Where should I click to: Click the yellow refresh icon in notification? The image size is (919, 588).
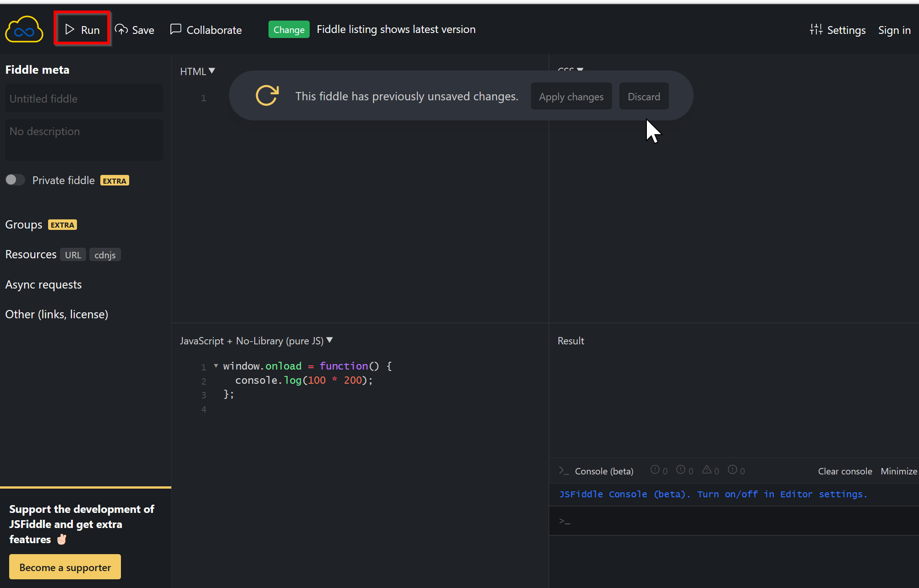click(x=267, y=95)
